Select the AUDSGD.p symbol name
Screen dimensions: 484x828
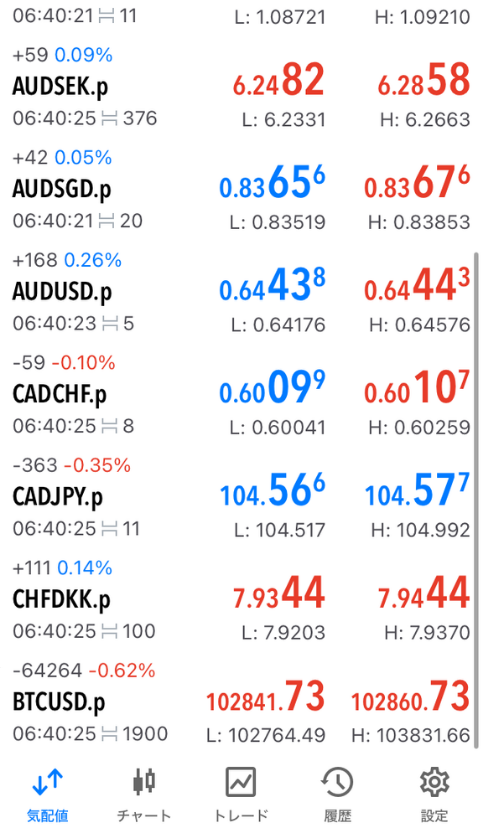(x=62, y=189)
